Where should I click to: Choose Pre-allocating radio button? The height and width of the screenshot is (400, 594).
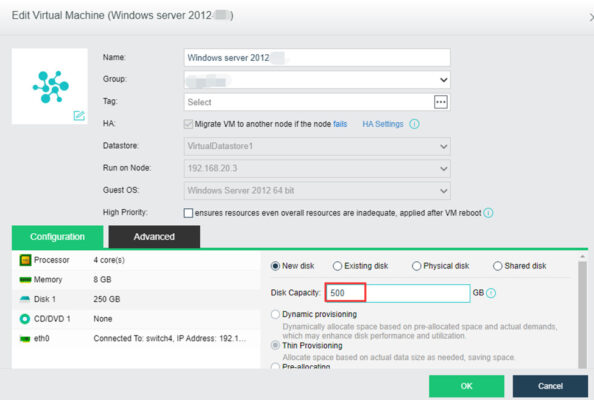pos(275,366)
